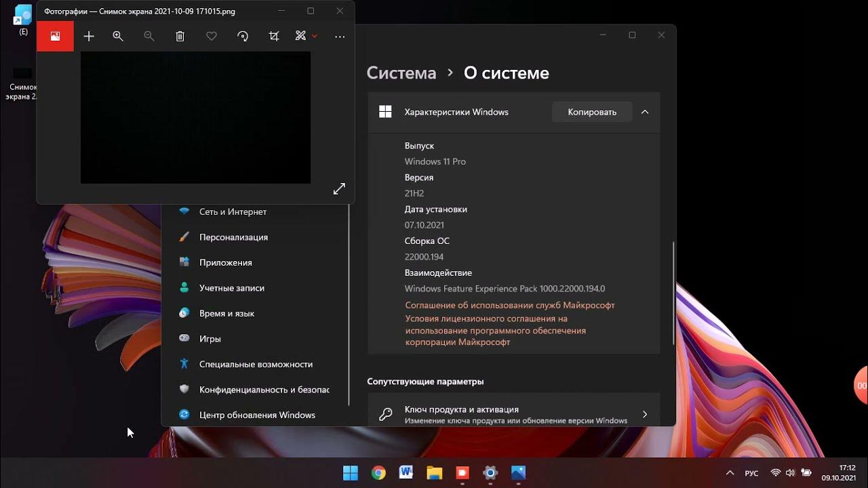Delete the photo with trash icon

pos(180,37)
